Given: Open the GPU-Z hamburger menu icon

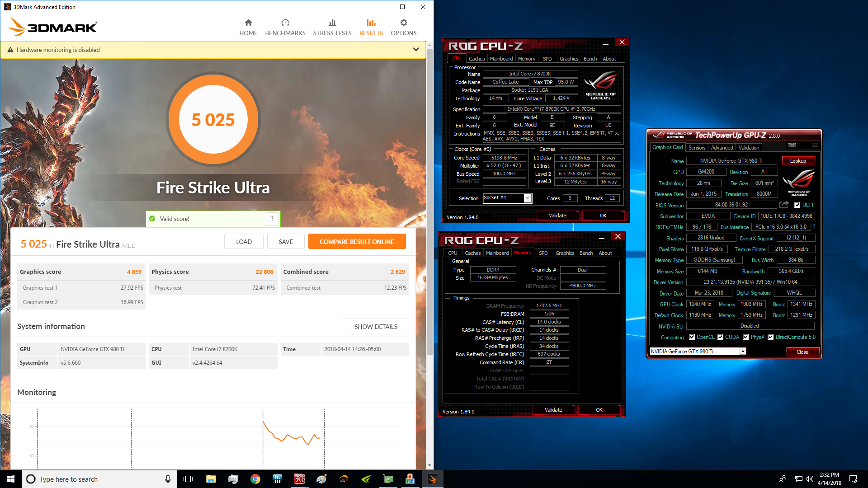Looking at the screenshot, I should (815, 145).
